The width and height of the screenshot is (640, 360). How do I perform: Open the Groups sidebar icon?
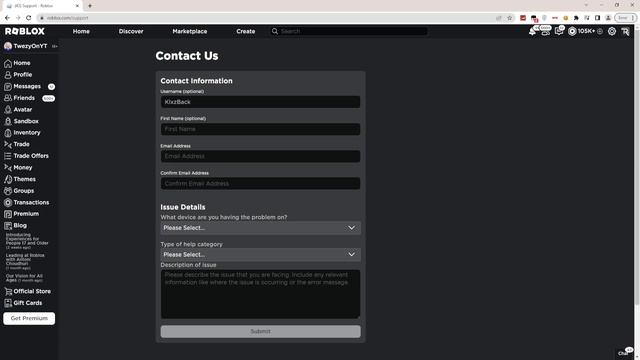coord(8,191)
